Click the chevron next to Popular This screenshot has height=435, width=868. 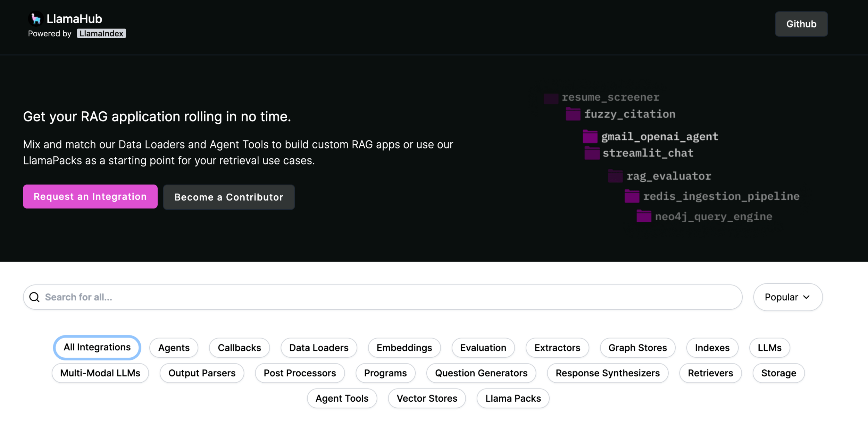(x=807, y=297)
